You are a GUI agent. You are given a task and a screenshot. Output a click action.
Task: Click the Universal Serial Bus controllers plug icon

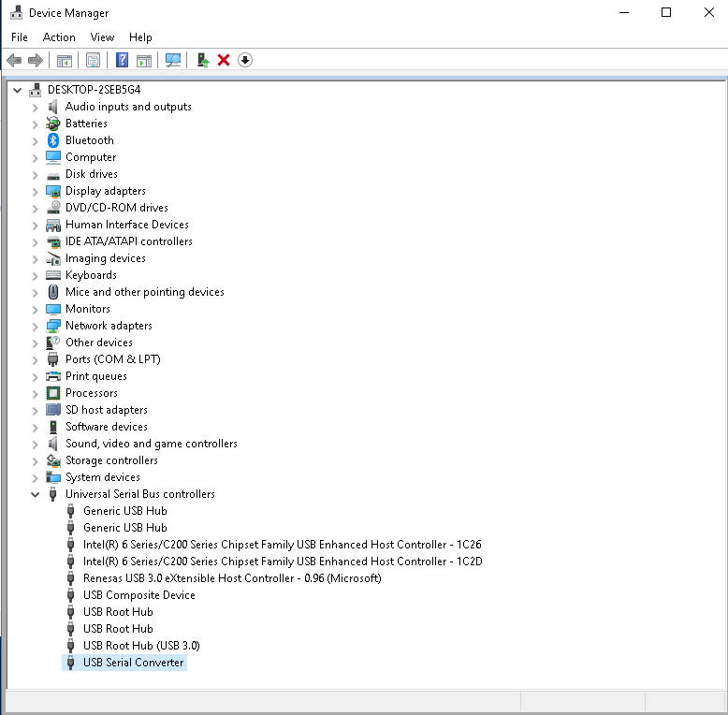click(53, 494)
